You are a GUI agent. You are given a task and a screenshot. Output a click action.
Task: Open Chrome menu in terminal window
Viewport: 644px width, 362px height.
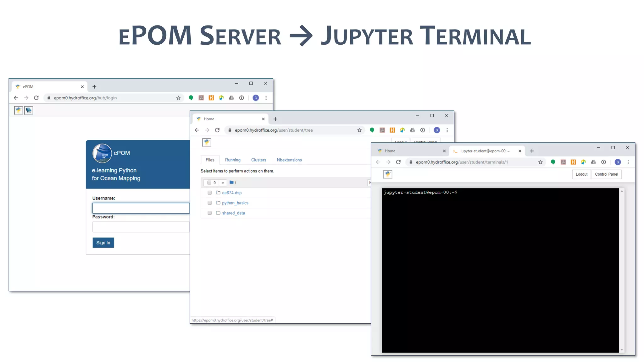628,162
